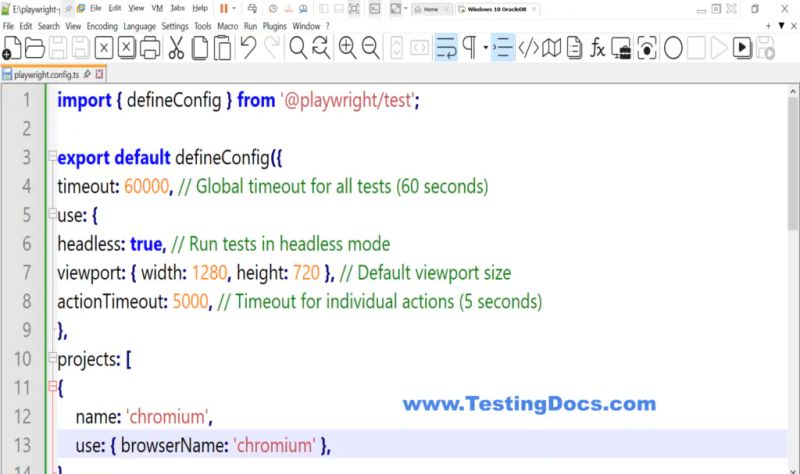Open the Language menu
Image resolution: width=800 pixels, height=474 pixels.
click(139, 26)
